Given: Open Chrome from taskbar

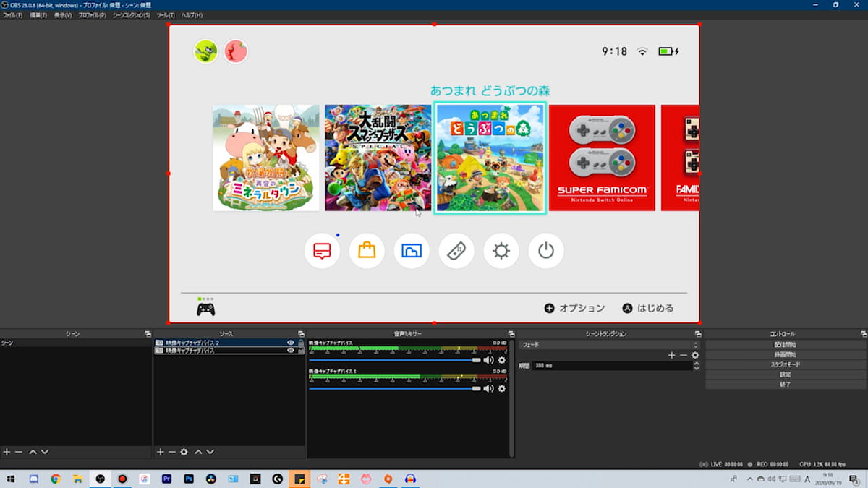Looking at the screenshot, I should 56,479.
